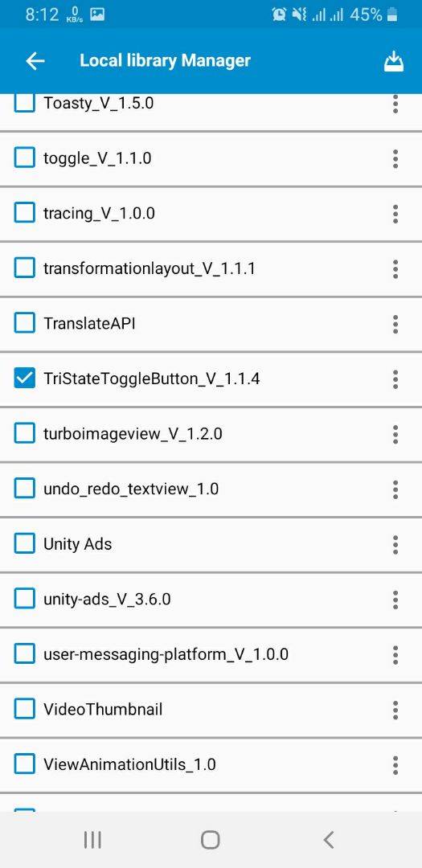Viewport: 422px width, 868px height.
Task: Expand options for user-messaging-platform_V_1.0.0
Action: coord(395,654)
